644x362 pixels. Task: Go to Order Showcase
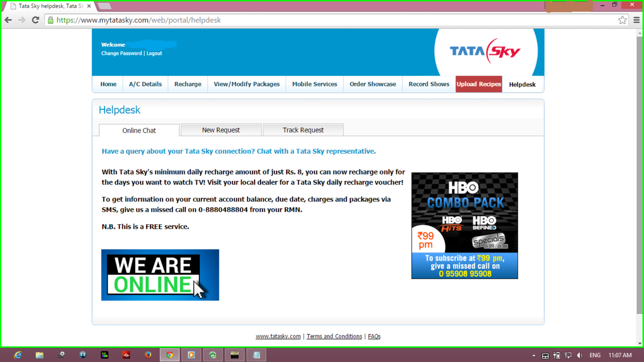pyautogui.click(x=373, y=84)
